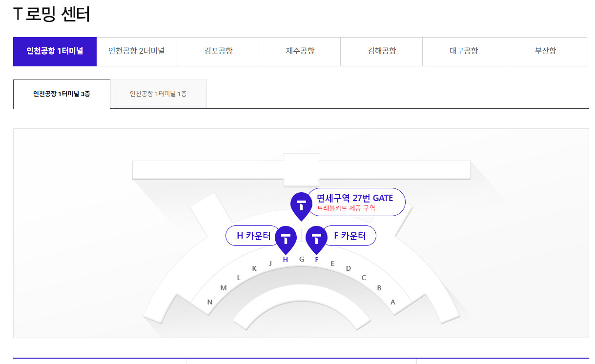Click counter letter A on the map

(x=393, y=302)
